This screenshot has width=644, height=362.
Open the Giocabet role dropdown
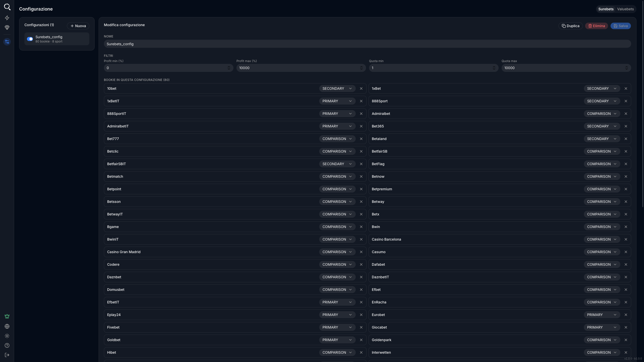coord(602,327)
